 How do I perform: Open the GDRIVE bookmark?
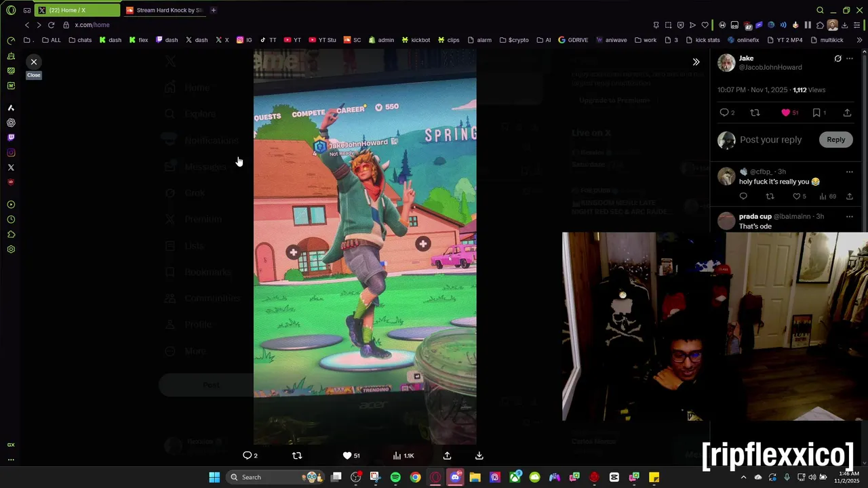[573, 40]
